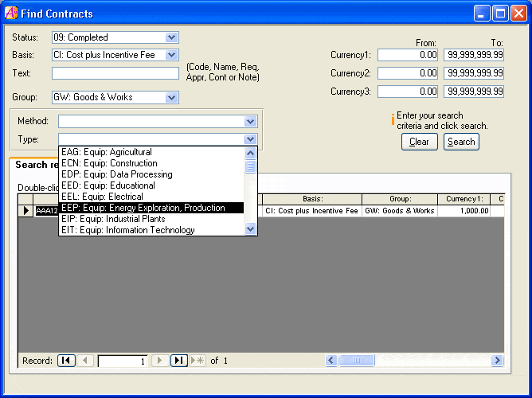Click the Search button
The image size is (532, 398).
tap(461, 142)
